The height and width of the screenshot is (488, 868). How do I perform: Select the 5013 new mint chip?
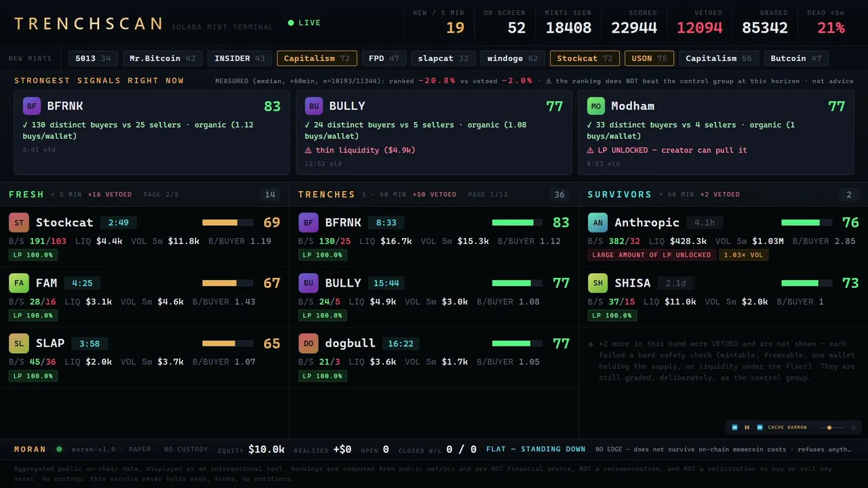click(x=94, y=58)
